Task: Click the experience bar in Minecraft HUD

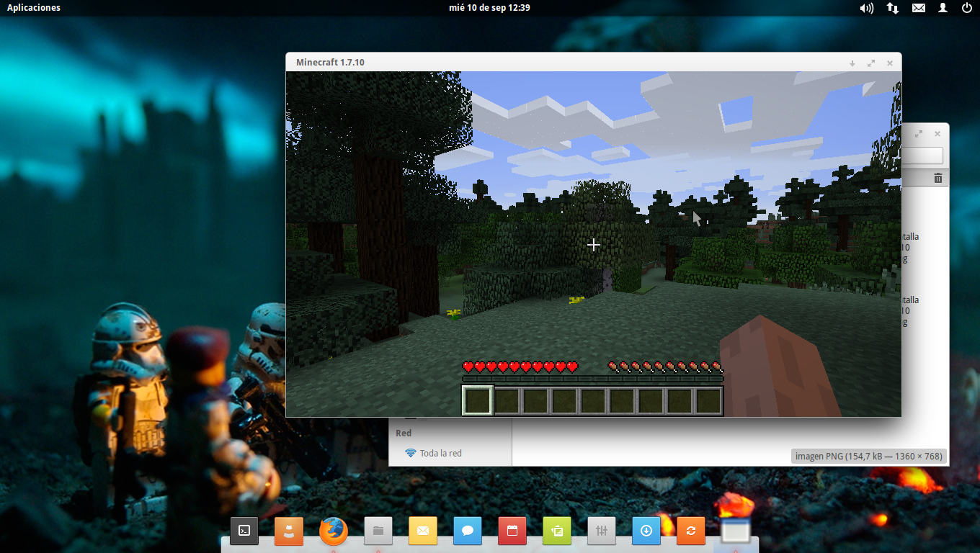Action: pos(592,379)
